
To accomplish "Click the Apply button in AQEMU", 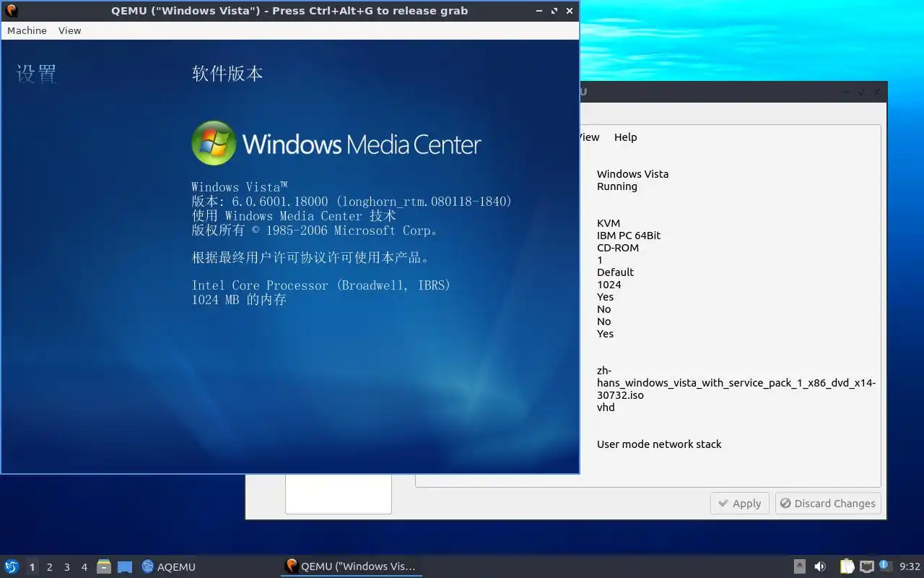I will click(x=740, y=504).
